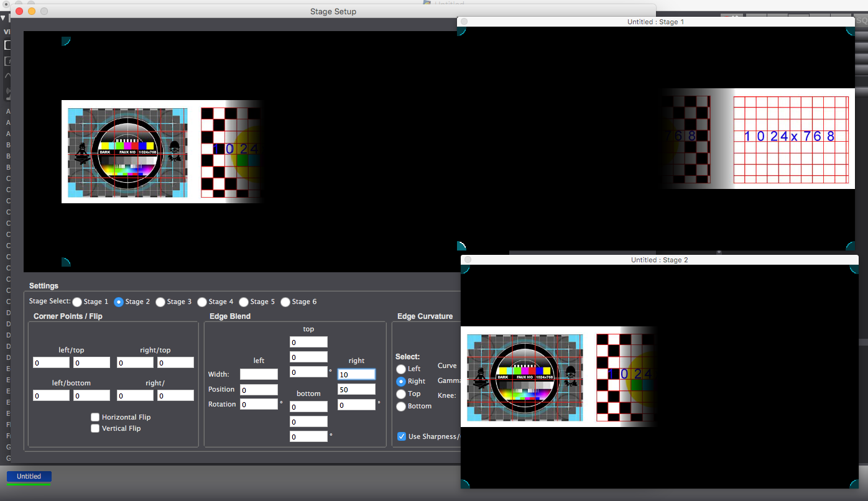Select top-left corner handle in Stage Setup preview
Screen dimensions: 868x501
tap(65, 40)
